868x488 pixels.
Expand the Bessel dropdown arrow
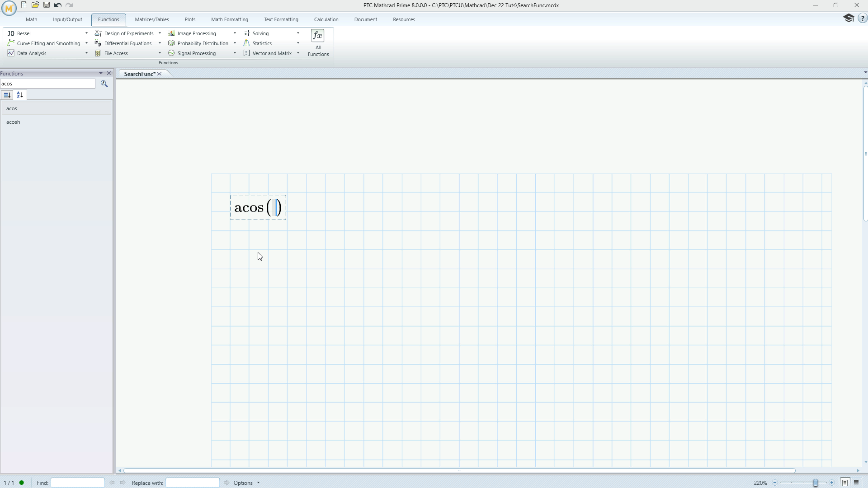(86, 33)
